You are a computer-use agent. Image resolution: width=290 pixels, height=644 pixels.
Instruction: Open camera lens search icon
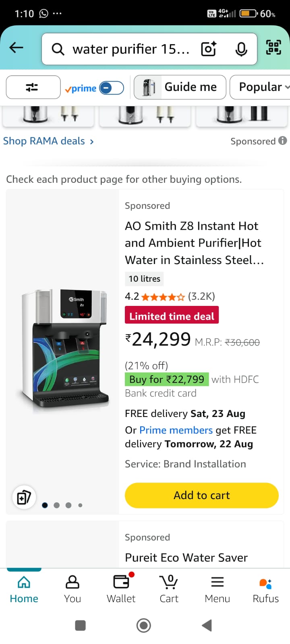pyautogui.click(x=209, y=49)
